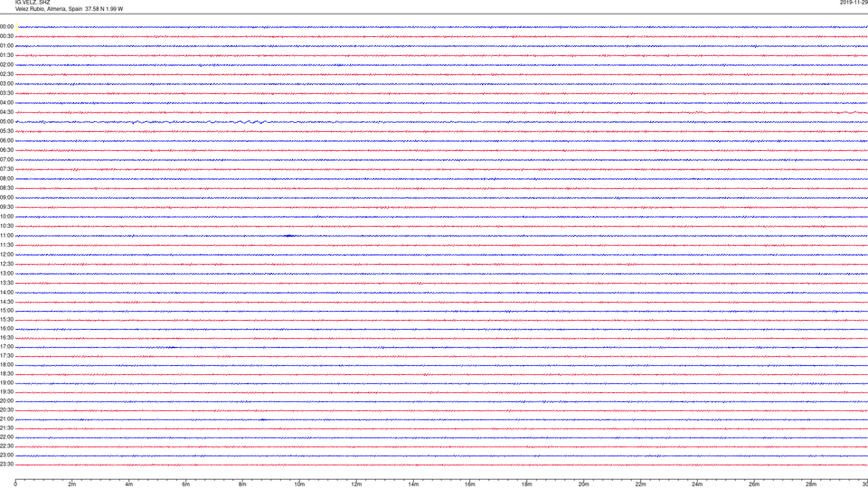Click the 8m tick label on time axis
The image size is (868, 488).
click(242, 484)
